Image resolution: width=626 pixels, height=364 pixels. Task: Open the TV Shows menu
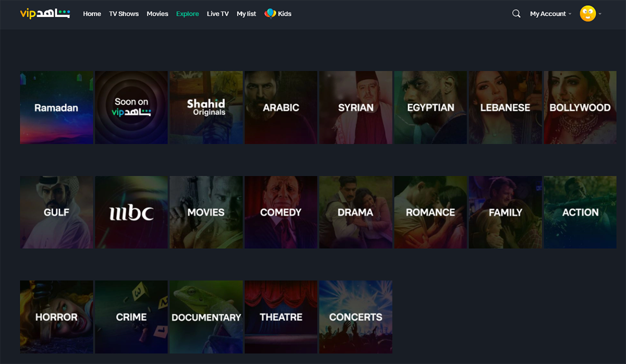pyautogui.click(x=124, y=14)
